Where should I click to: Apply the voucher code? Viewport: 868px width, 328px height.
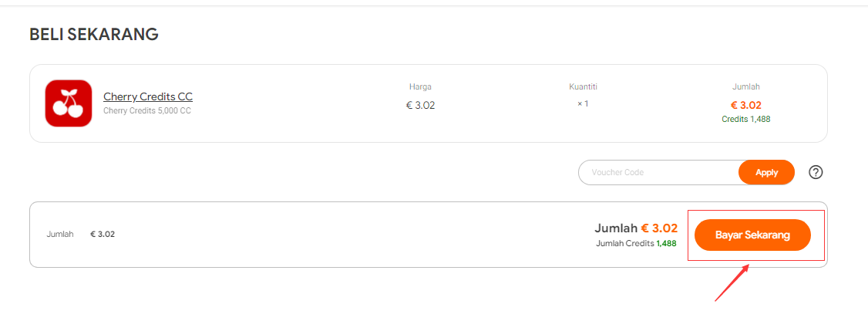click(767, 172)
